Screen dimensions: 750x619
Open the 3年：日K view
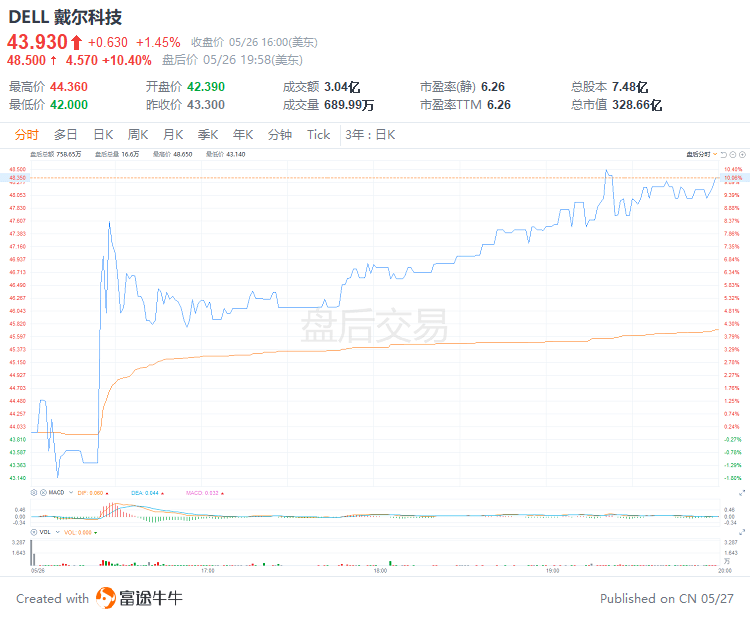(x=370, y=135)
